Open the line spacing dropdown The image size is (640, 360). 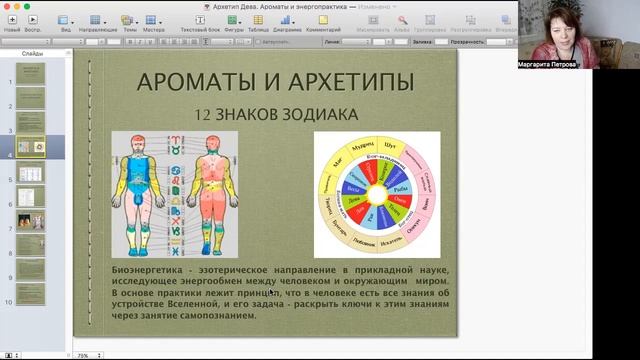coord(222,42)
